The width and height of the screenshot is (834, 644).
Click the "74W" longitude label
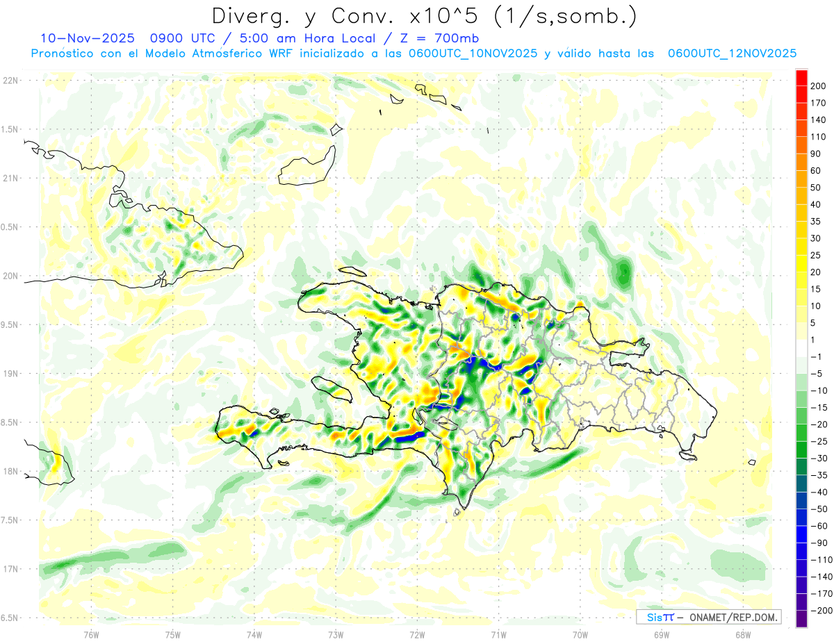[x=254, y=634]
